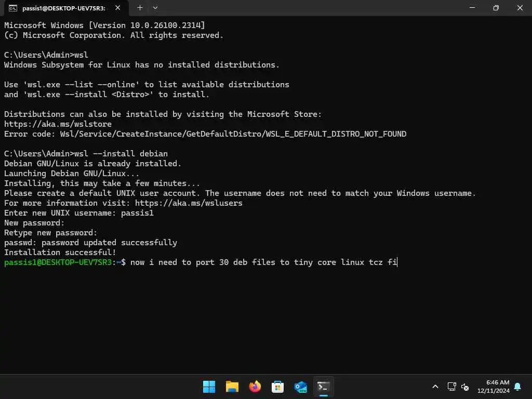The image size is (532, 399).
Task: Click the muted volume tray icon
Action: click(x=465, y=387)
